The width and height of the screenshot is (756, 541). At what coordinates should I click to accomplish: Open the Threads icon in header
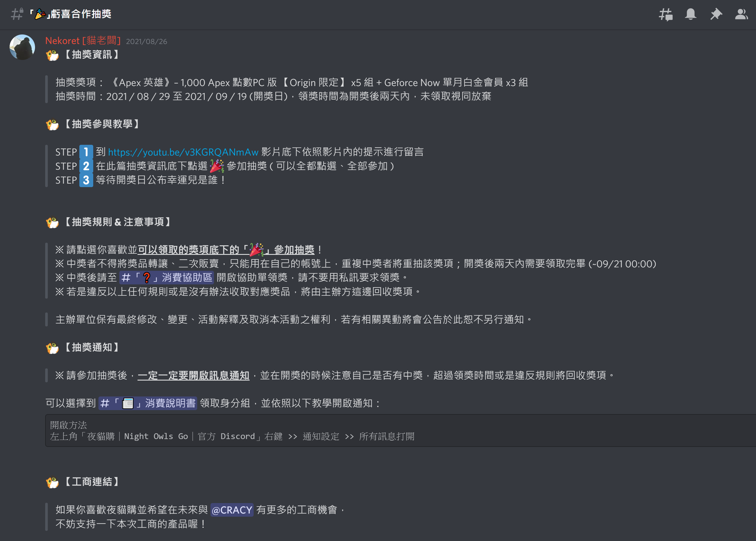(x=666, y=14)
